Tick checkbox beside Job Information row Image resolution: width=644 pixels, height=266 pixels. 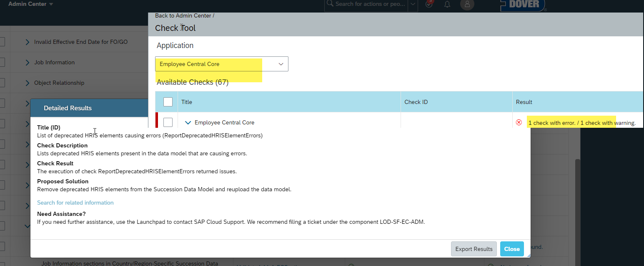[2, 62]
